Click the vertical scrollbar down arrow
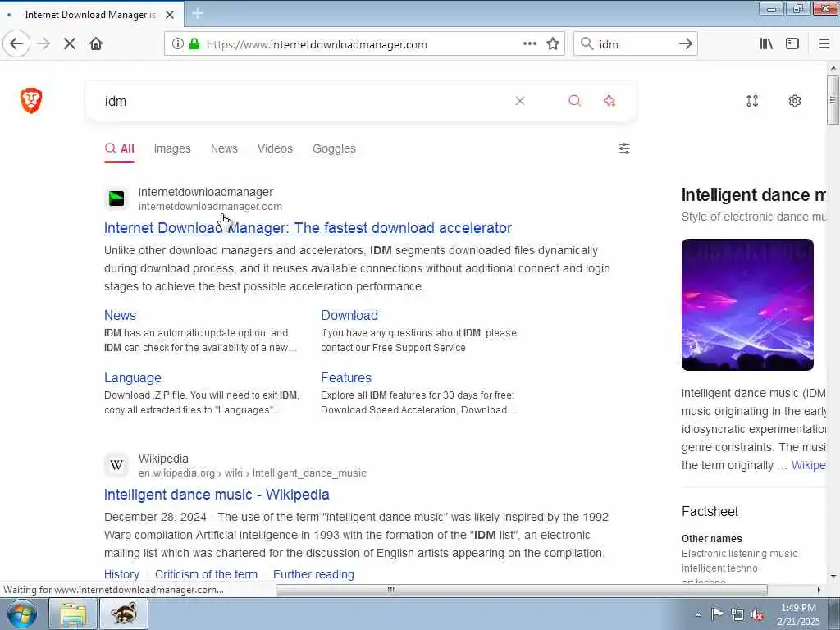The width and height of the screenshot is (840, 630). [833, 577]
